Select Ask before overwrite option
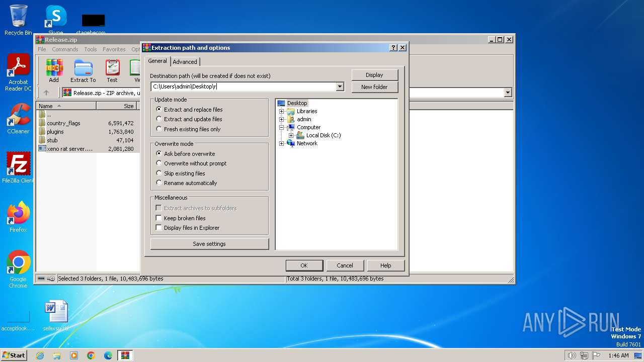Viewport: 644px width, 362px height. click(x=185, y=153)
